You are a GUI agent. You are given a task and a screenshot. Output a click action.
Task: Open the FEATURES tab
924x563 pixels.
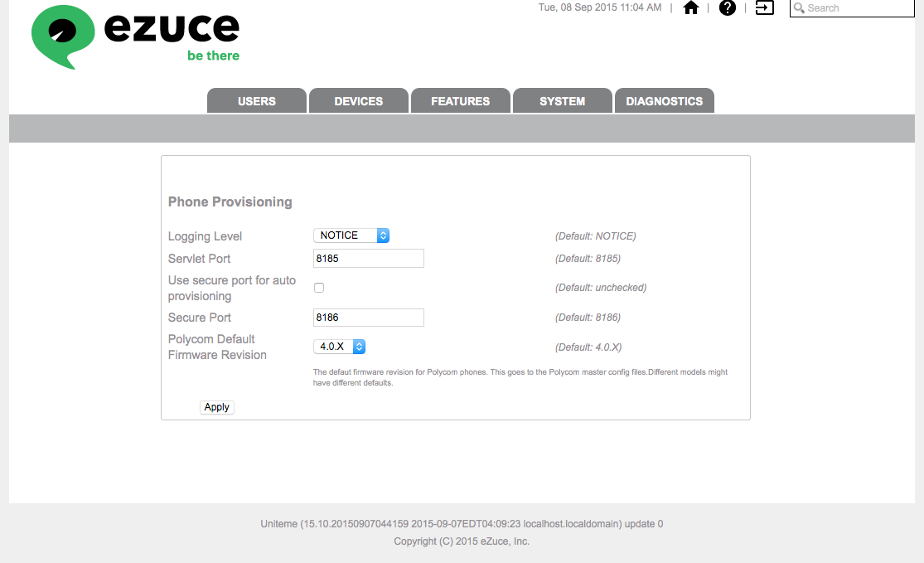tap(460, 101)
